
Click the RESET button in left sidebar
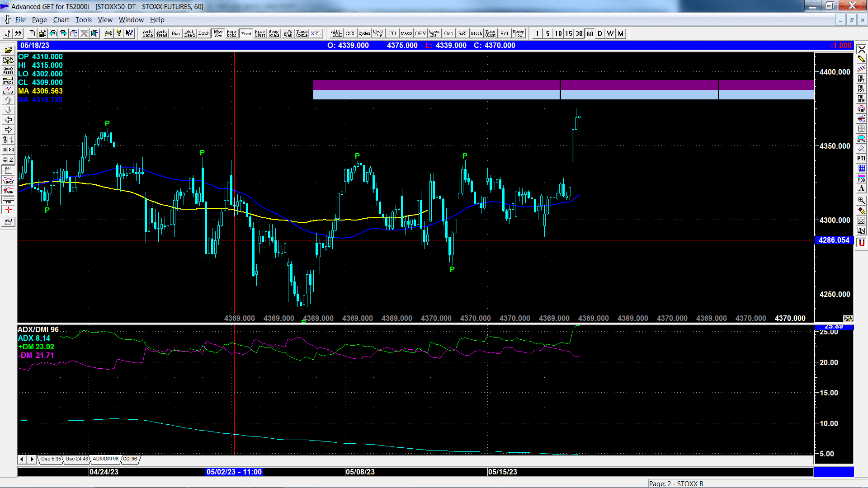point(8,70)
